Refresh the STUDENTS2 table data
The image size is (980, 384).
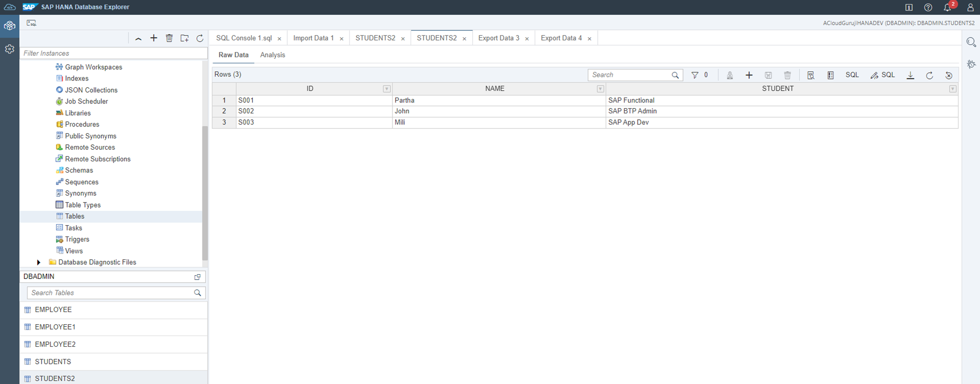[929, 75]
